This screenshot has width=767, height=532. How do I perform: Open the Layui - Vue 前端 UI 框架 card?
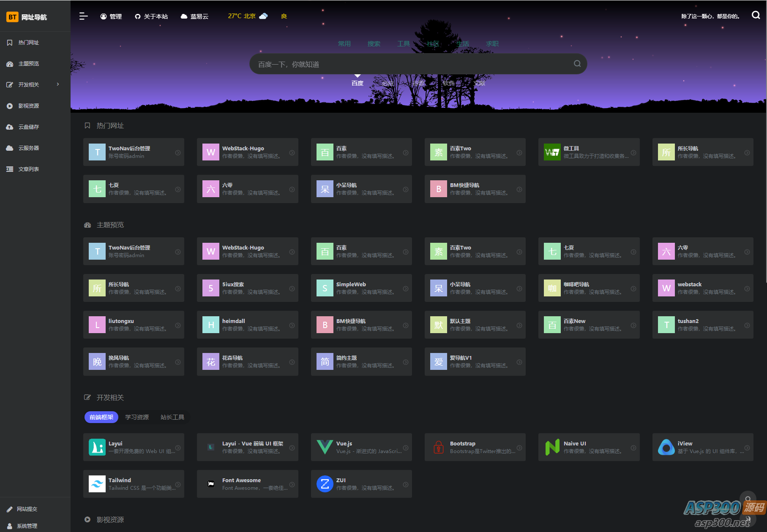click(248, 447)
